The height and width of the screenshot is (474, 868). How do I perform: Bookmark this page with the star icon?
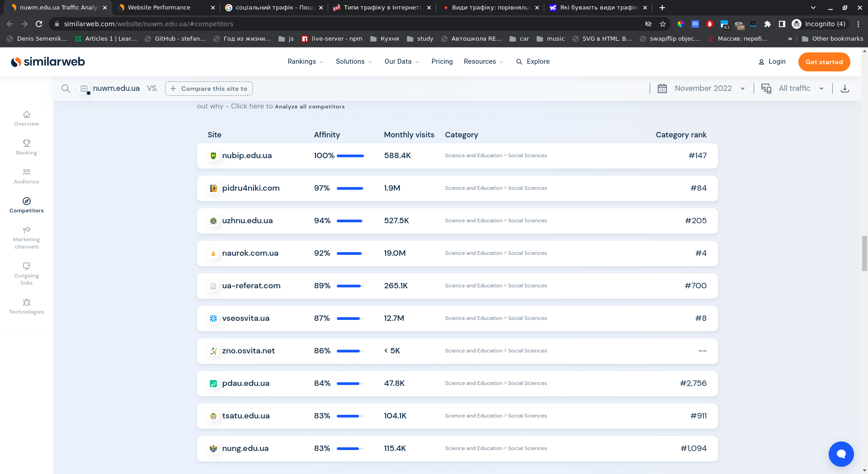663,24
